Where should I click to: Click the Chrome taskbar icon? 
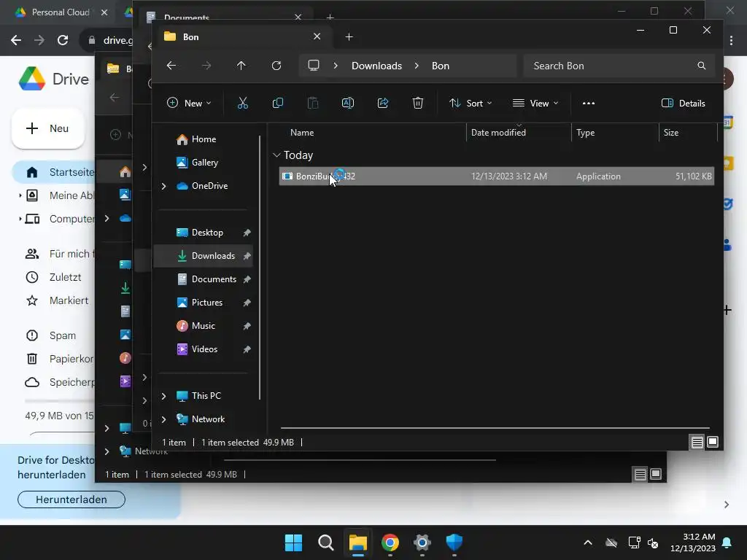[x=390, y=542]
